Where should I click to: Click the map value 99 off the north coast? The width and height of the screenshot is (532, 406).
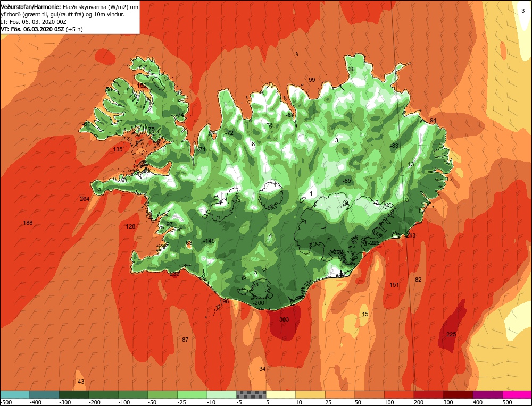tap(312, 80)
